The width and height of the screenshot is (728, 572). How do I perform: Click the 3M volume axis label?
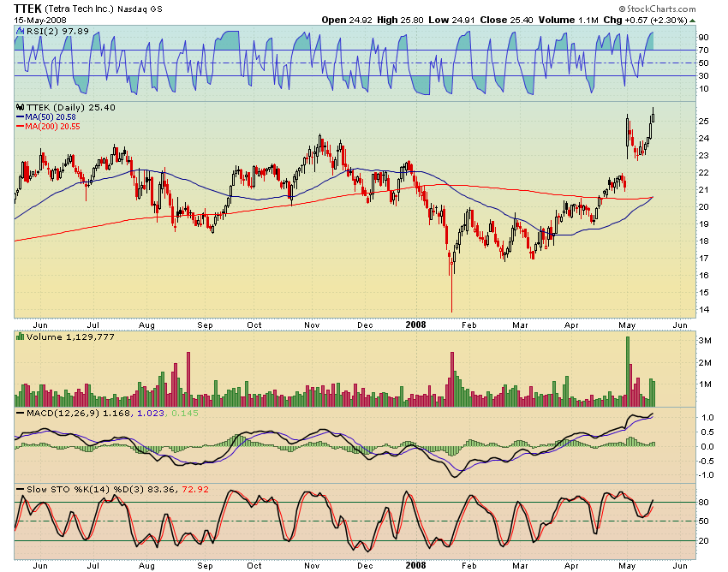(705, 340)
